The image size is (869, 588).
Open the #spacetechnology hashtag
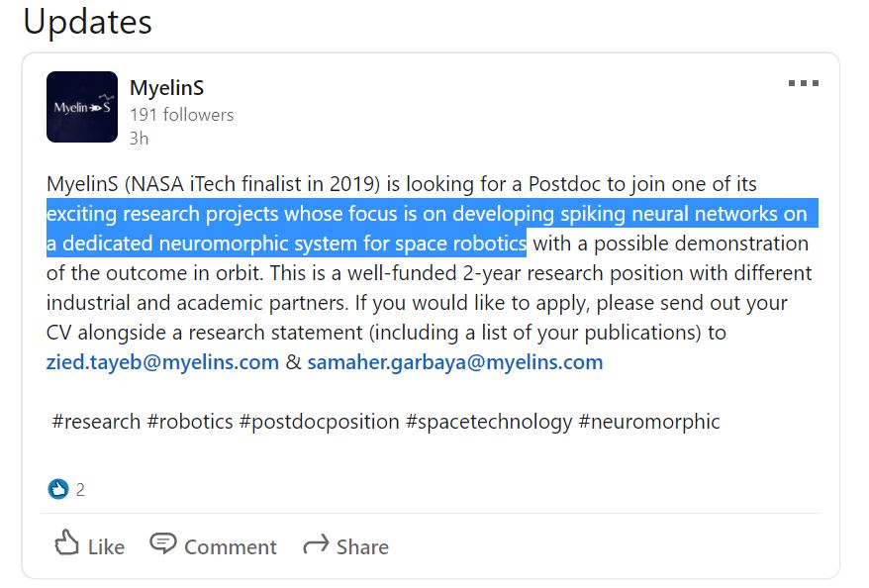click(x=489, y=422)
